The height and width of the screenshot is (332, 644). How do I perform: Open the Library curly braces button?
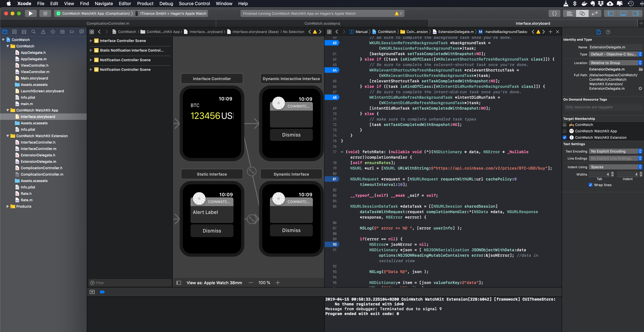(554, 13)
